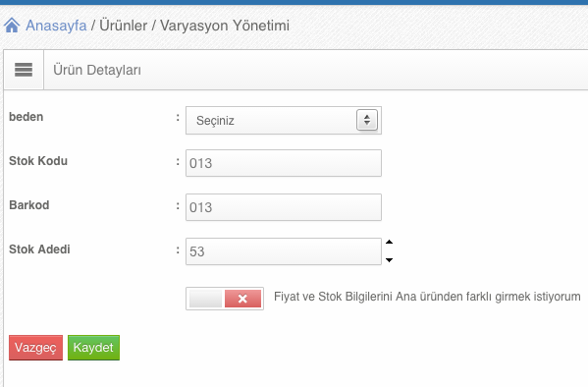Save with the Kaydet button
The width and height of the screenshot is (588, 387).
click(94, 348)
